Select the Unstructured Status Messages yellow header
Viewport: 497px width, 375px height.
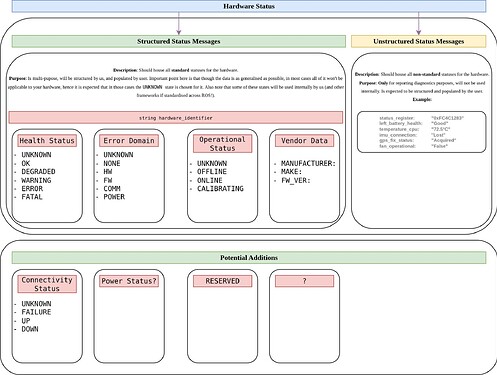coord(419,41)
